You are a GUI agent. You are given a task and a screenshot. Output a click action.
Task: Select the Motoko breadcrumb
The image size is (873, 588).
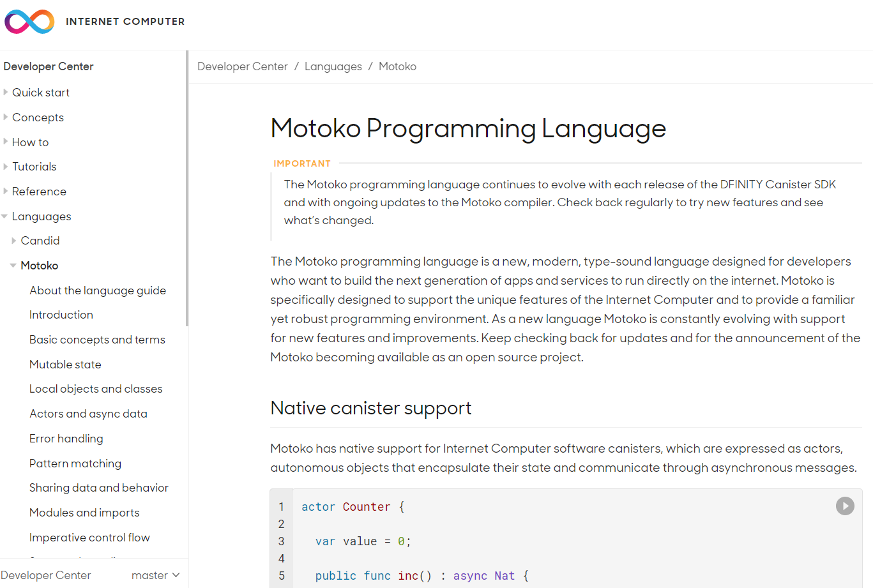397,66
